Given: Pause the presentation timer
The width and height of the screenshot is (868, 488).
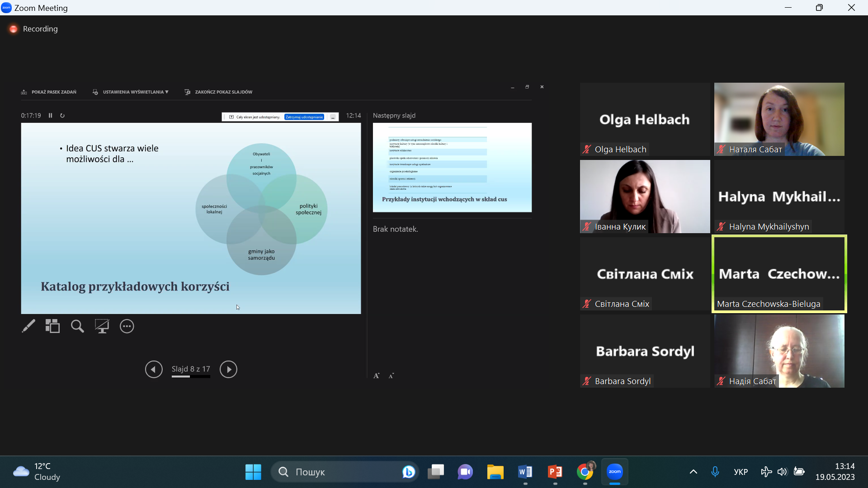Looking at the screenshot, I should 51,116.
